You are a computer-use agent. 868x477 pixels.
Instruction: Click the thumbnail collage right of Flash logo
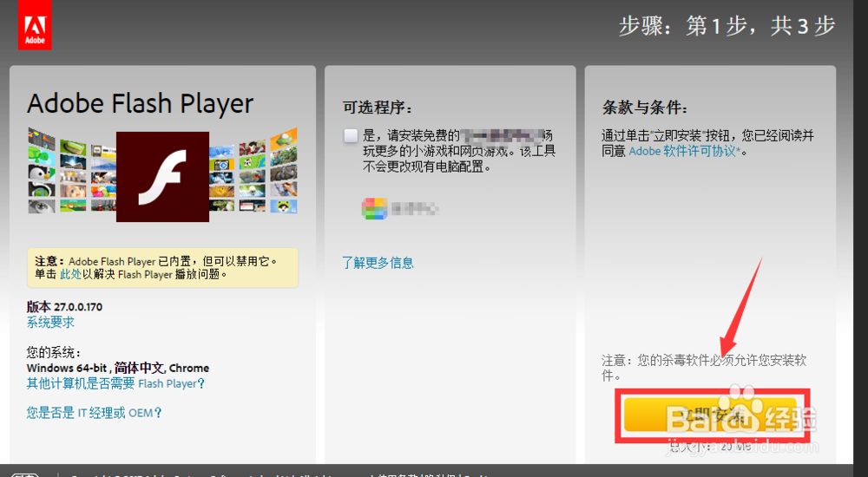point(253,171)
